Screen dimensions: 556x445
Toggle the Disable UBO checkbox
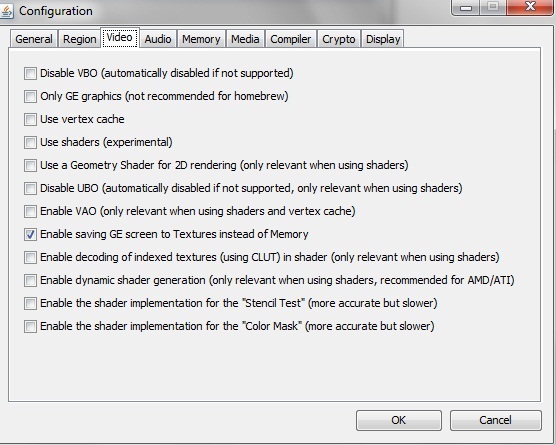[30, 188]
